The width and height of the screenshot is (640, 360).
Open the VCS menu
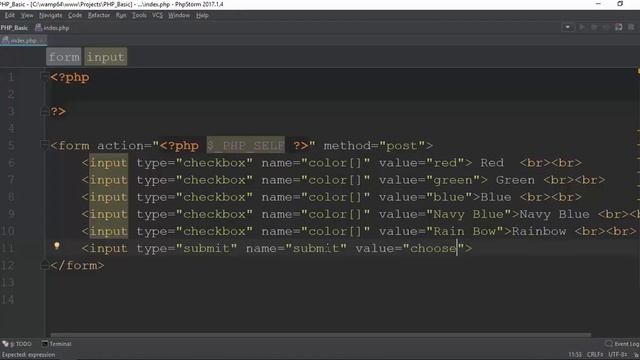tap(157, 16)
